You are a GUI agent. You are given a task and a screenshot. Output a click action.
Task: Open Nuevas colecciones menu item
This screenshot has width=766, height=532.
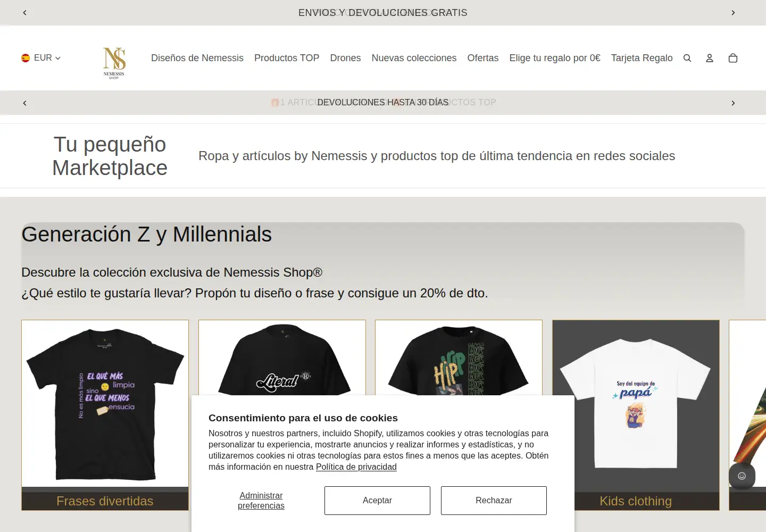click(x=414, y=58)
